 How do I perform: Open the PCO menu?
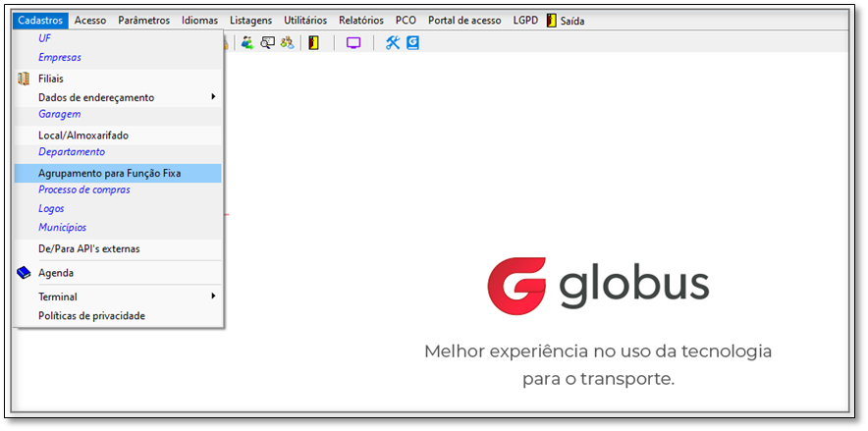406,21
